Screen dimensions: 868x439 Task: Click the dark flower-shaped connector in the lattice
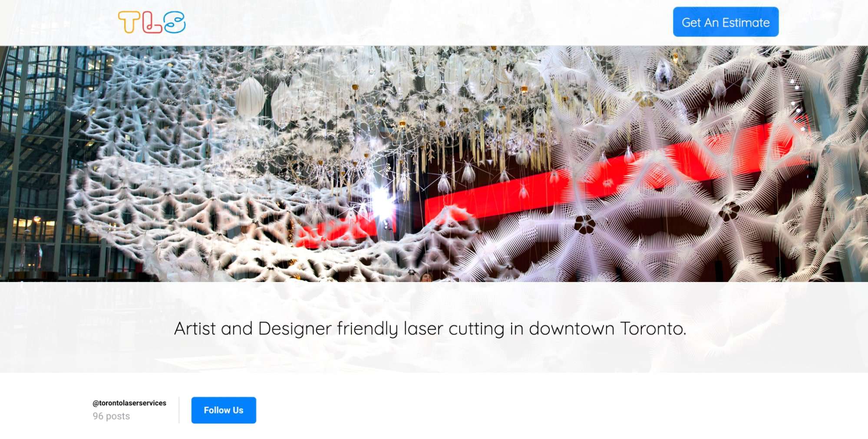tap(585, 224)
